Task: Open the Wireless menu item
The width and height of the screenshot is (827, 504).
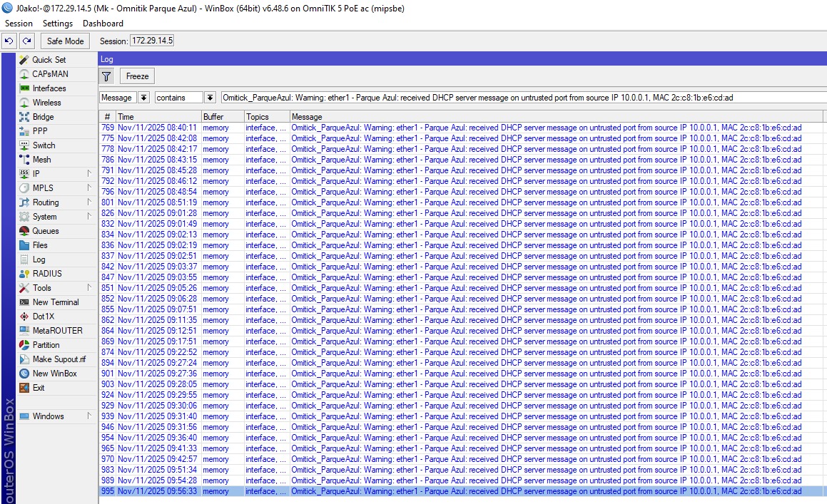Action: tap(46, 103)
